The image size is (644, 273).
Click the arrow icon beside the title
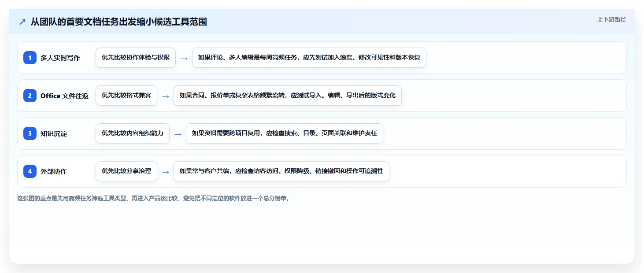pos(22,22)
